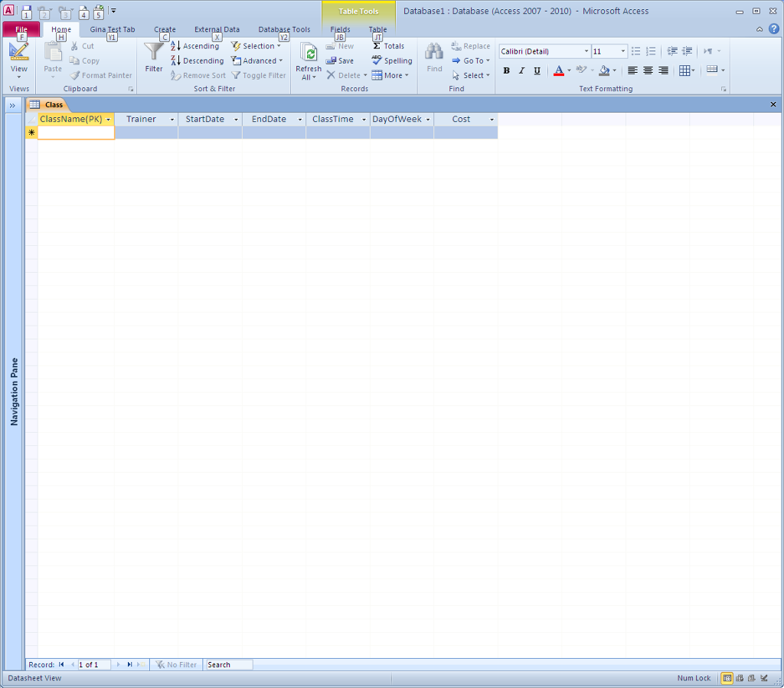The width and height of the screenshot is (784, 688).
Task: Toggle Italic formatting
Action: [x=521, y=70]
